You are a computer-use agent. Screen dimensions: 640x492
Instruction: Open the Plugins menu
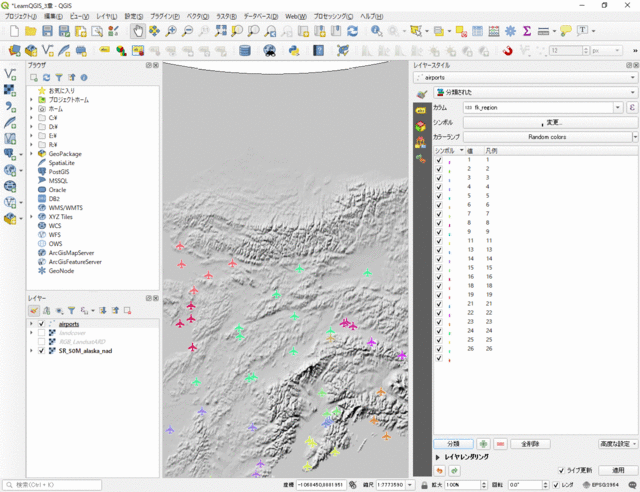click(164, 16)
